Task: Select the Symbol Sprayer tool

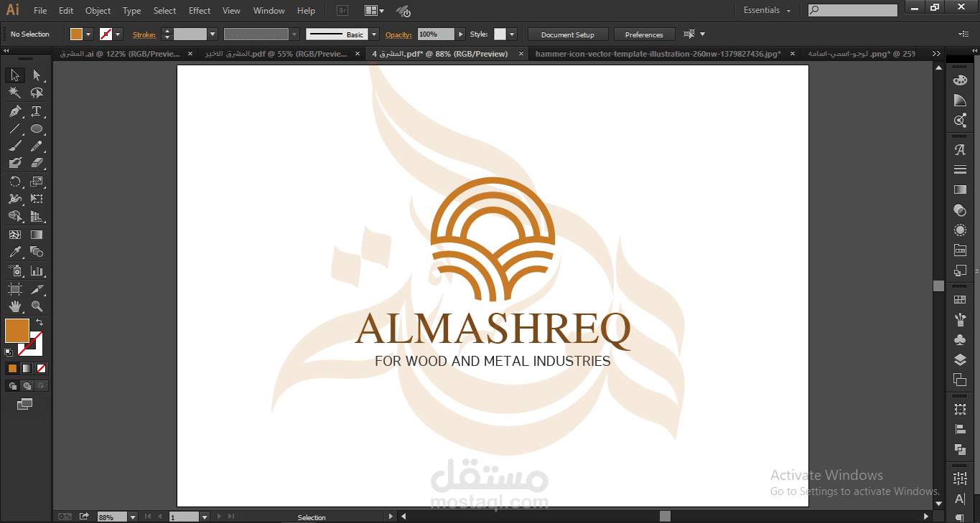Action: click(15, 270)
